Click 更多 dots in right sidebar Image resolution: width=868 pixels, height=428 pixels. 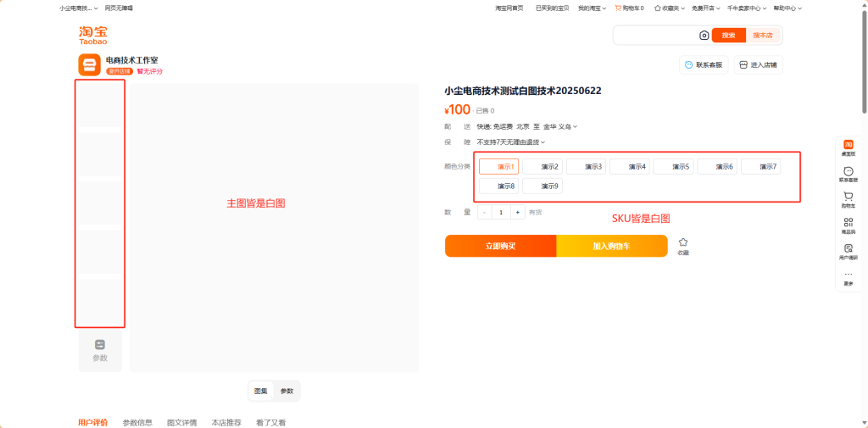pyautogui.click(x=848, y=277)
